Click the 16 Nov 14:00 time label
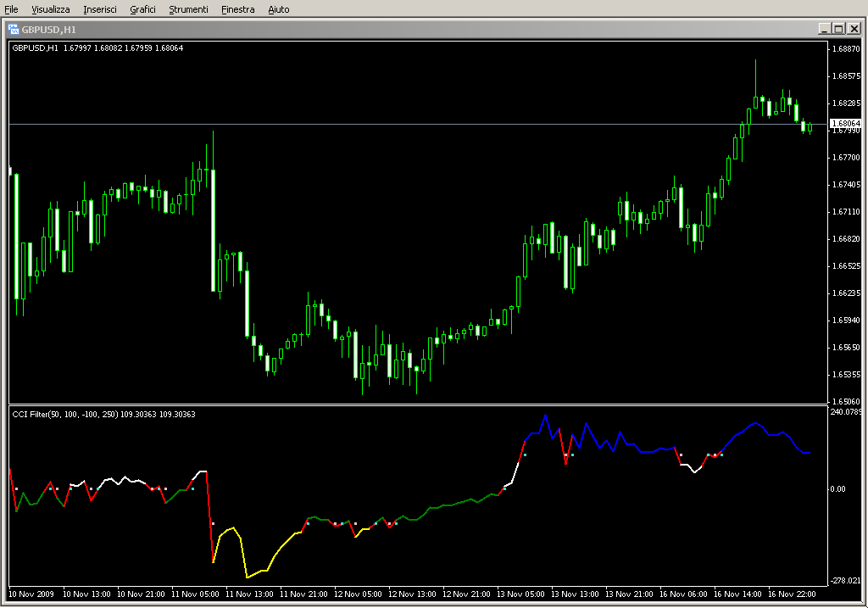Image resolution: width=868 pixels, height=608 pixels. pos(737,594)
